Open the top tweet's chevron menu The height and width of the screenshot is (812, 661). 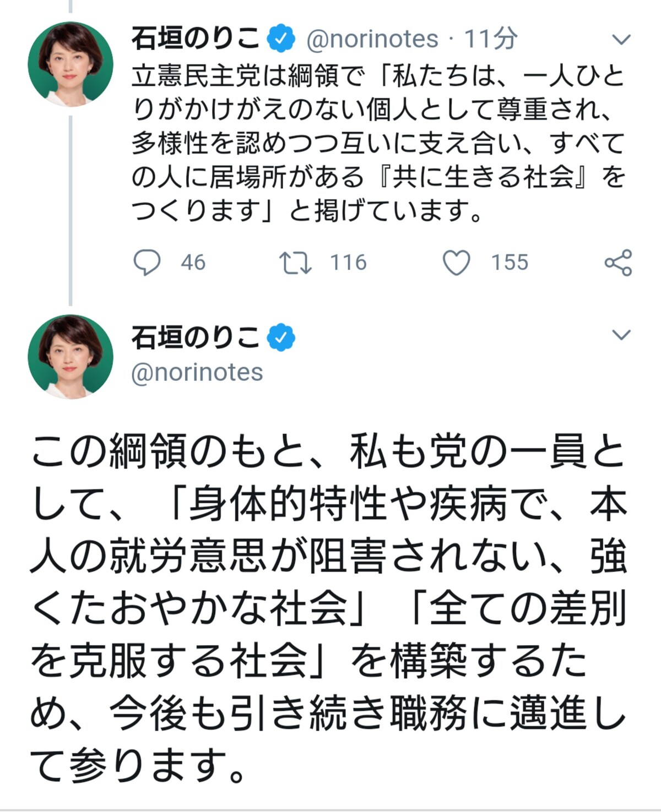click(x=621, y=40)
